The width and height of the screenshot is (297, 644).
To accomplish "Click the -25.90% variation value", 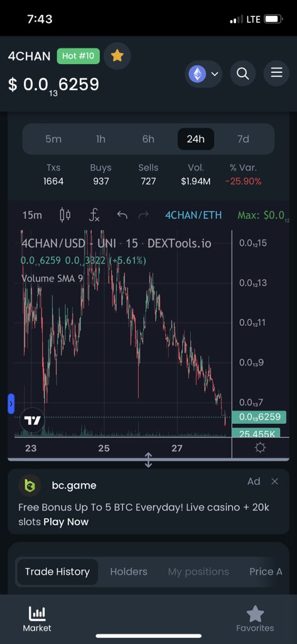I will pos(243,181).
